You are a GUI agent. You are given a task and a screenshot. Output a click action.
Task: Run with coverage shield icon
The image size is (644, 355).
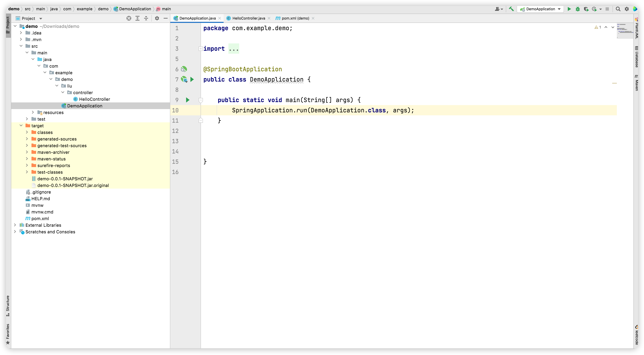point(586,9)
